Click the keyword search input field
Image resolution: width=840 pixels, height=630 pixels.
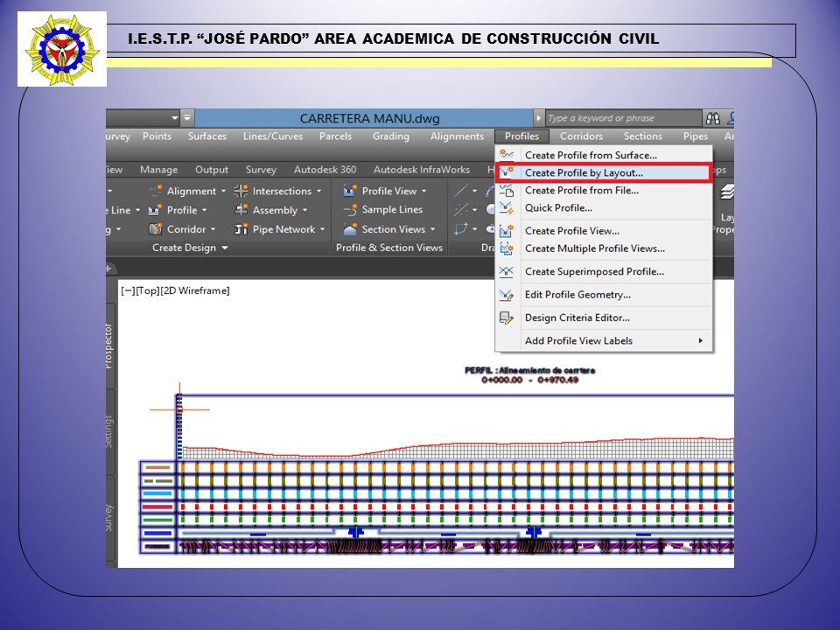click(x=623, y=118)
